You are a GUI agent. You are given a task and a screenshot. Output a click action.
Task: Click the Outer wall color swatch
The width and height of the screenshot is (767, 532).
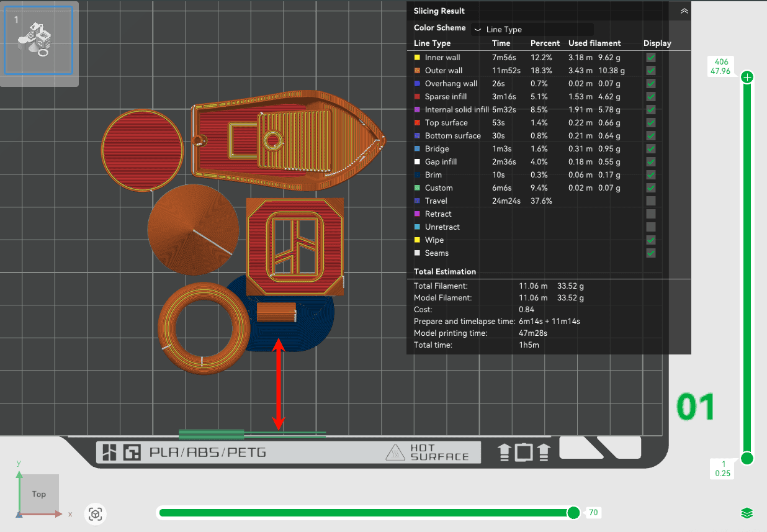[x=418, y=71]
